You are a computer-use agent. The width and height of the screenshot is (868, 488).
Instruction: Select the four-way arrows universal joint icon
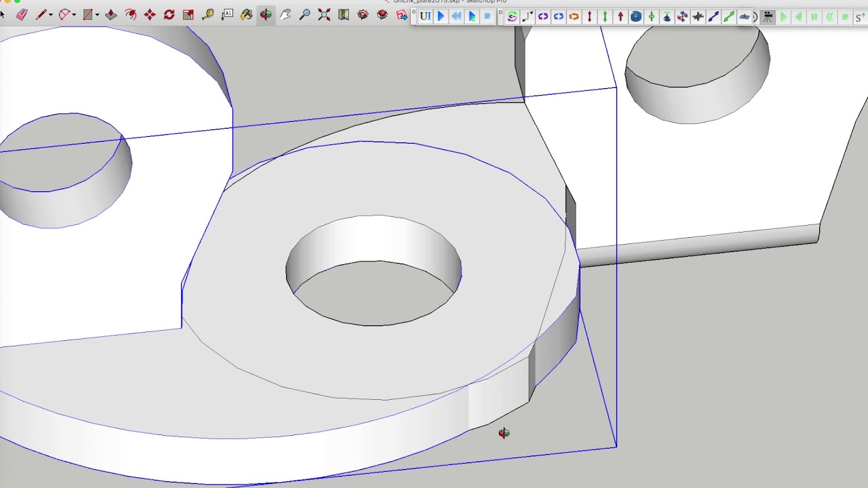click(682, 17)
